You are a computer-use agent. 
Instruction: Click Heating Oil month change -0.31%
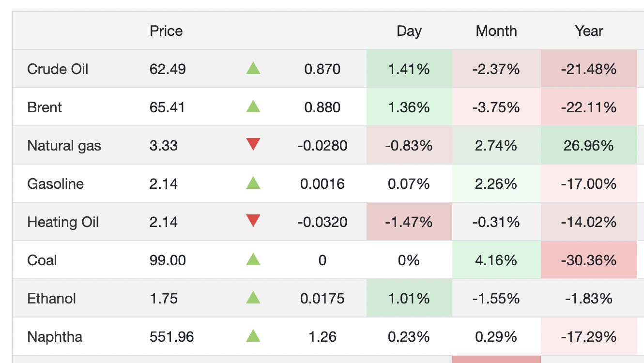pyautogui.click(x=496, y=222)
